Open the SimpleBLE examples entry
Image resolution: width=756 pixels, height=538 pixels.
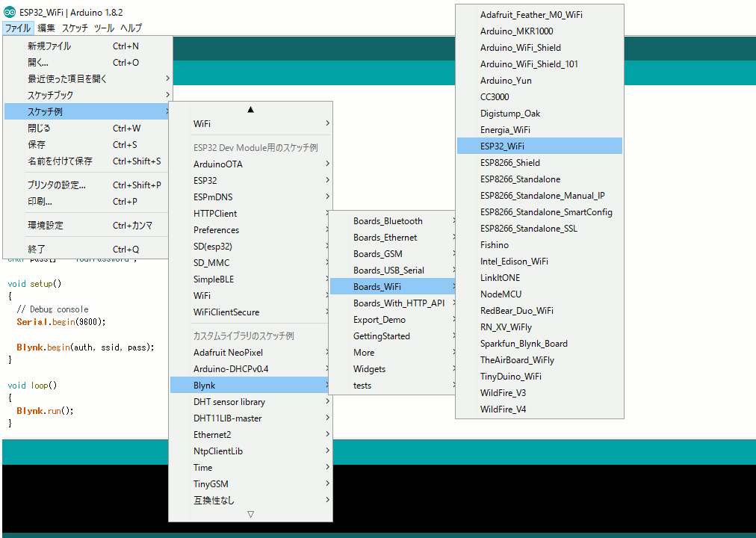click(251, 279)
